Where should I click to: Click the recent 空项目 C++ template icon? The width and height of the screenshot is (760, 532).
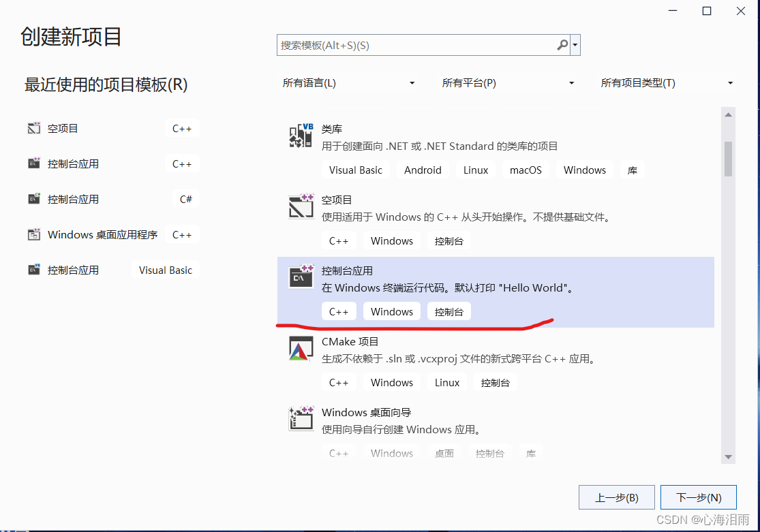point(34,128)
